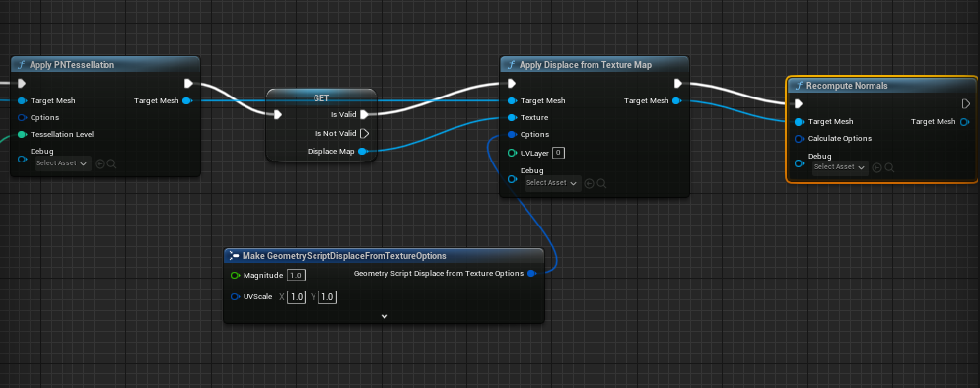This screenshot has height=388, width=980.
Task: Click Target Mesh input pin on Apply Displace node
Action: (512, 101)
